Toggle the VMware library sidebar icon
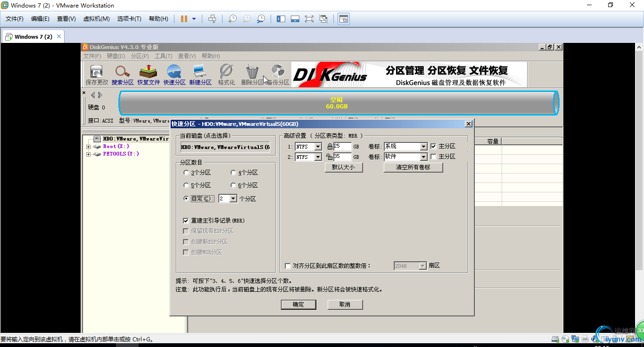644x347 pixels. coord(281,19)
